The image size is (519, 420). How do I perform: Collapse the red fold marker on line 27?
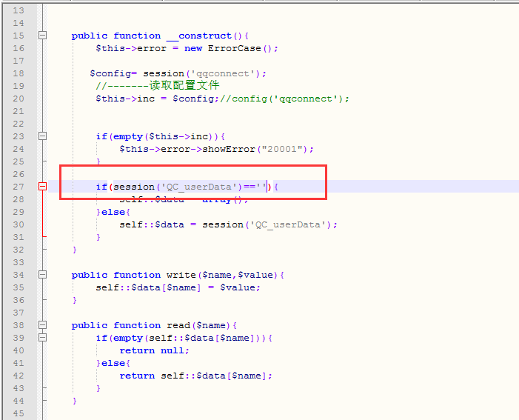coord(42,187)
